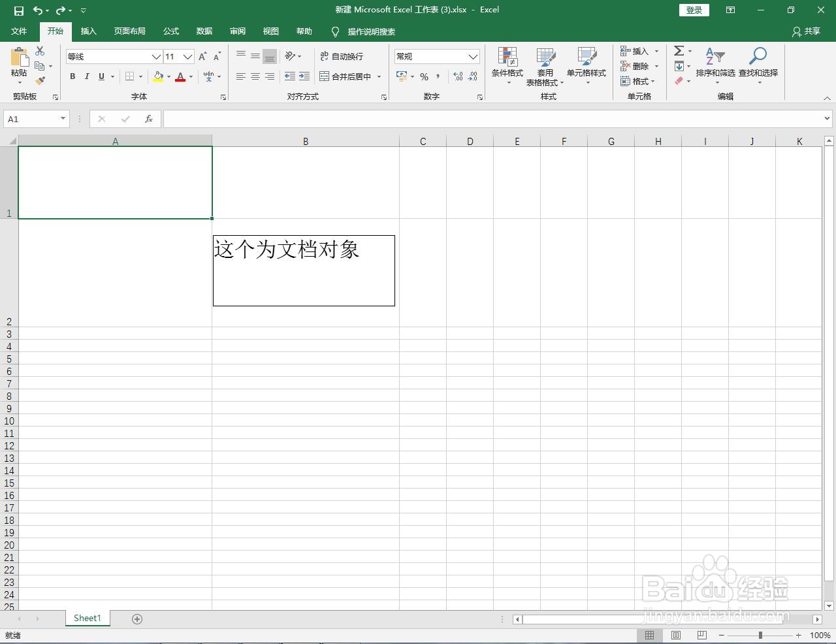Click the Paste clipboard icon
The image size is (836, 644).
pyautogui.click(x=19, y=57)
